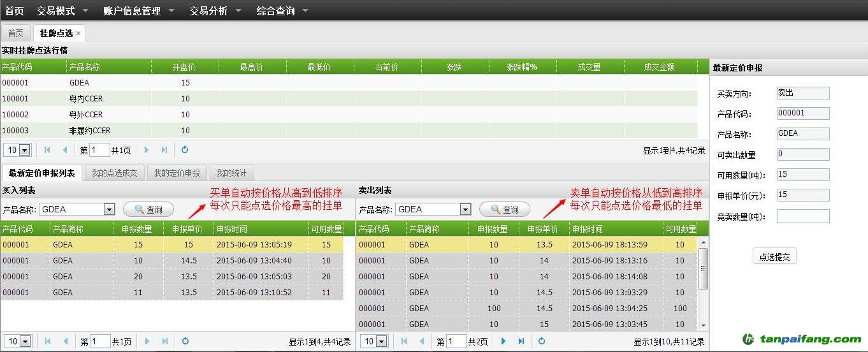
Task: Open page size dropdown in top quotes pager
Action: (25, 150)
